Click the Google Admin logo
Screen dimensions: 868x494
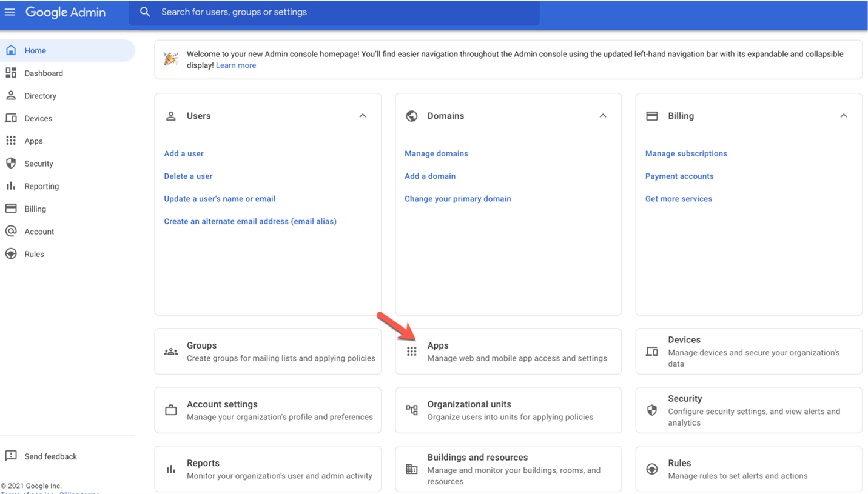66,12
